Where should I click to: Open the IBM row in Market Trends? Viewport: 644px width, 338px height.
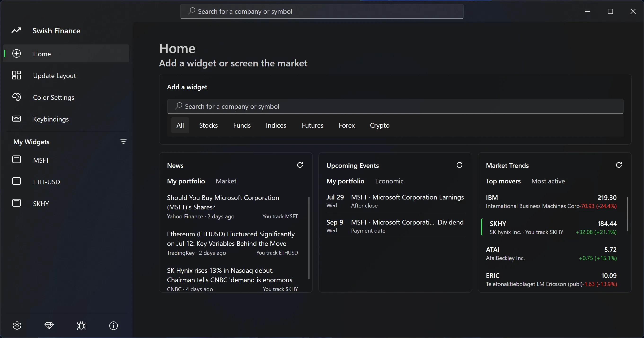pyautogui.click(x=551, y=201)
